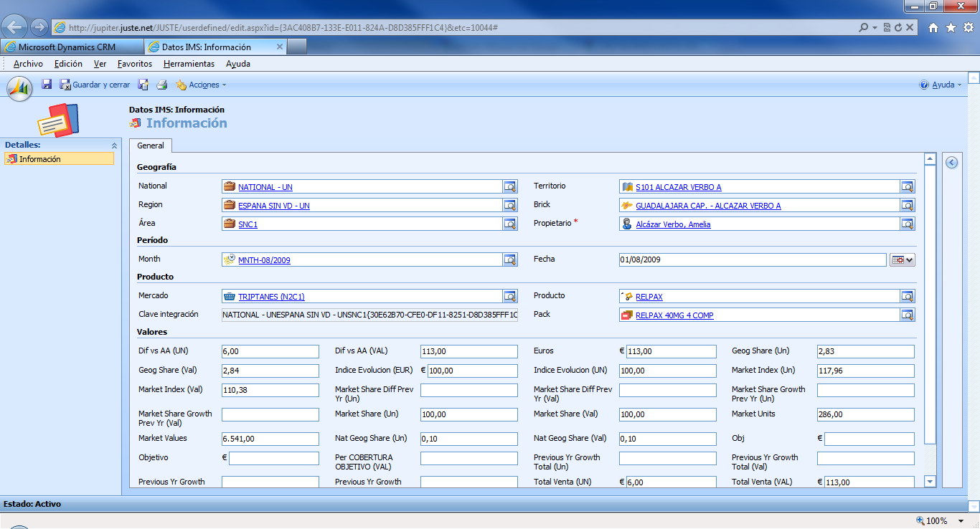Click the magnifier search icon in the address bar

tap(864, 27)
